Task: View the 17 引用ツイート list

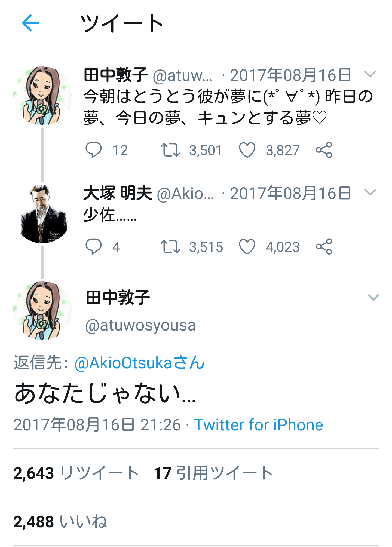Action: pyautogui.click(x=213, y=473)
